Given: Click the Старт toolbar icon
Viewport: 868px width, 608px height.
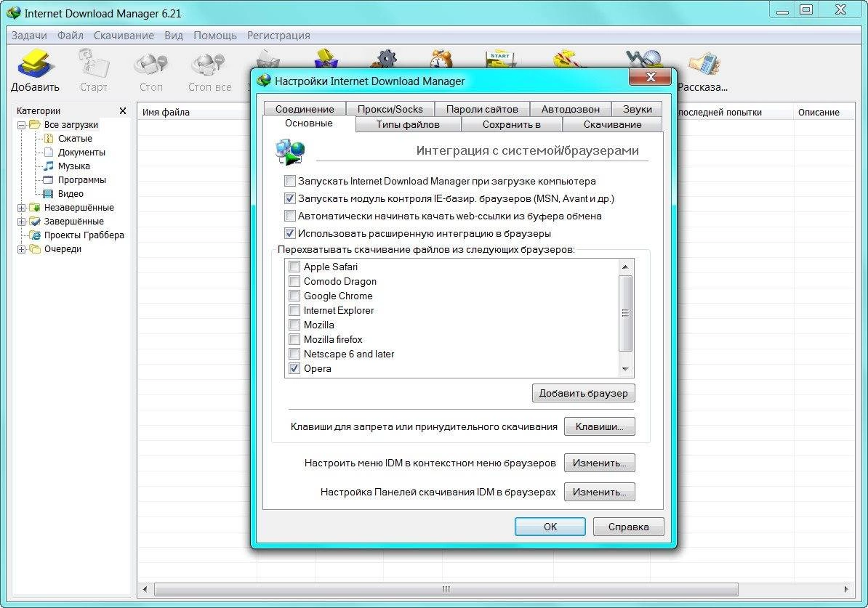Looking at the screenshot, I should [x=94, y=63].
